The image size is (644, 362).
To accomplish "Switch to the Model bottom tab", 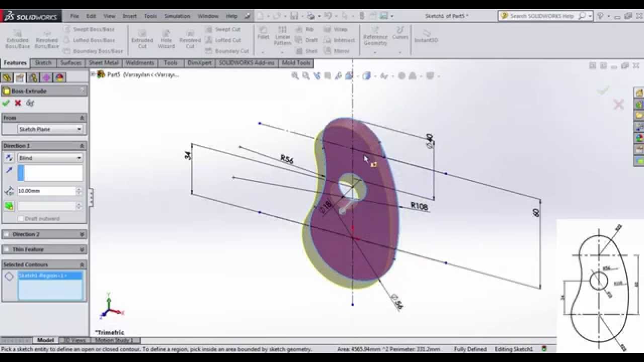I will (46, 340).
